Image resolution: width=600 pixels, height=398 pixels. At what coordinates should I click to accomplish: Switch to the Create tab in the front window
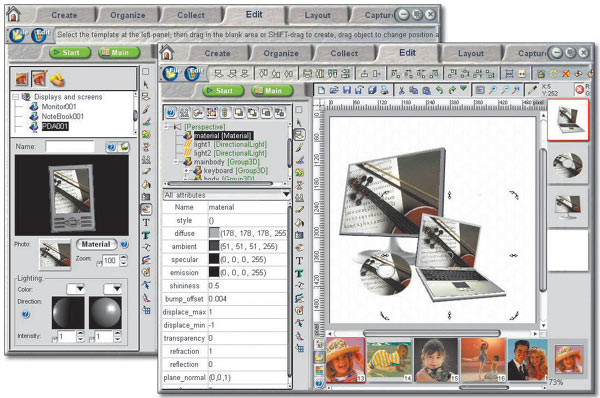pos(217,53)
